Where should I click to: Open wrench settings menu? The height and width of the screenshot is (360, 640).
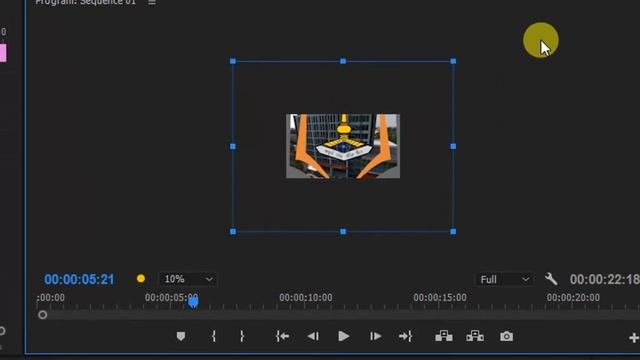pos(551,279)
